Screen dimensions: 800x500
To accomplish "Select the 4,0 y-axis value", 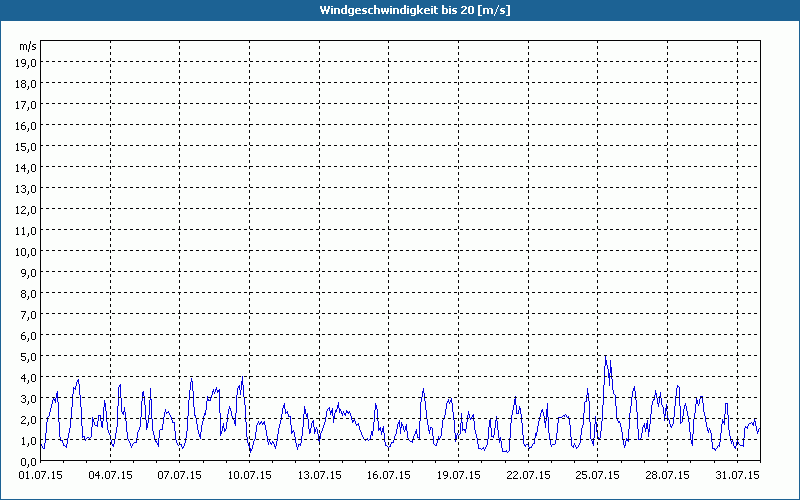I will click(29, 378).
